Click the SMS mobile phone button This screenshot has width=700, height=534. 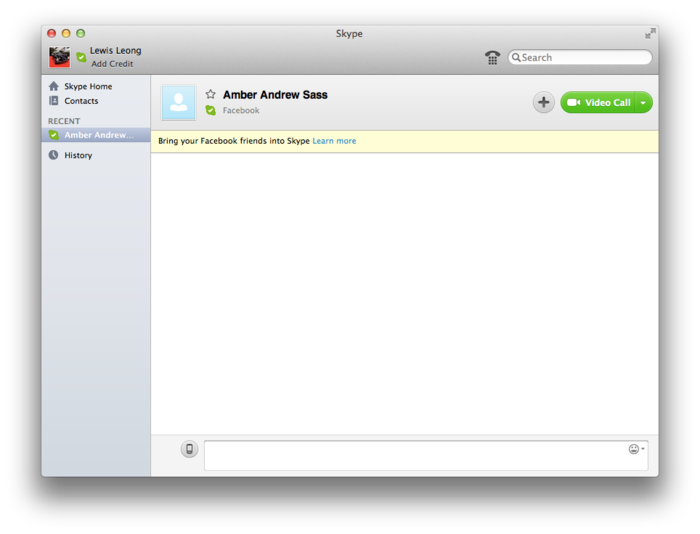click(189, 449)
